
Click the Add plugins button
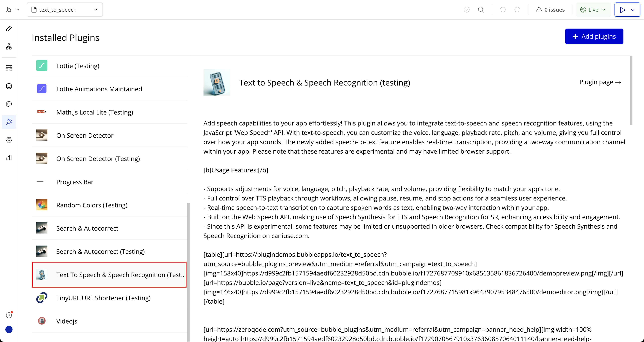click(594, 36)
